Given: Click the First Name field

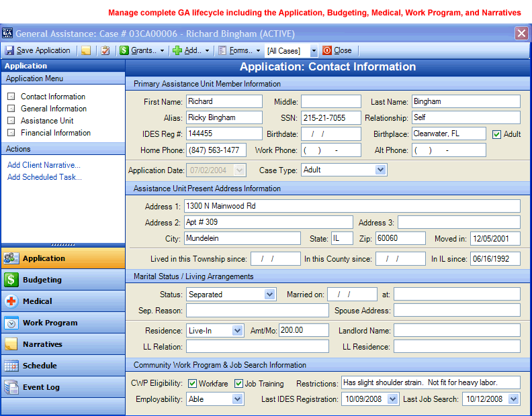Looking at the screenshot, I should (224, 101).
